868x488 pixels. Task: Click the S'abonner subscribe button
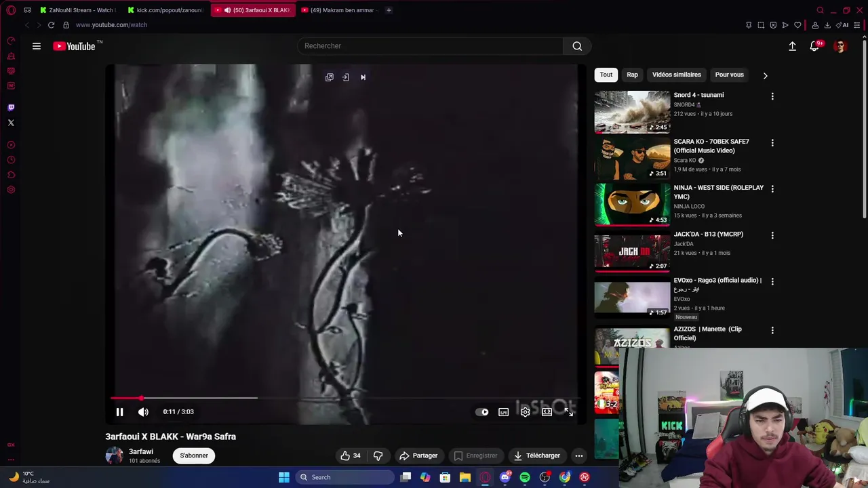tap(194, 455)
